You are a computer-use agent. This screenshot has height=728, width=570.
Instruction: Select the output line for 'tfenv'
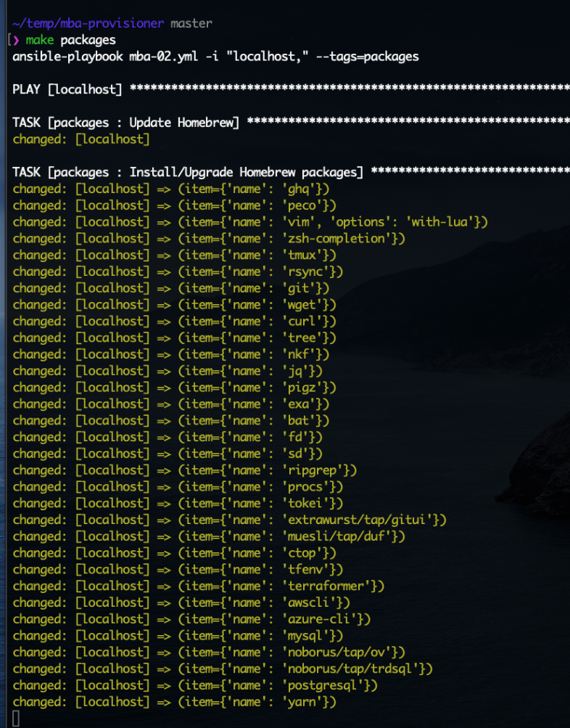[178, 570]
